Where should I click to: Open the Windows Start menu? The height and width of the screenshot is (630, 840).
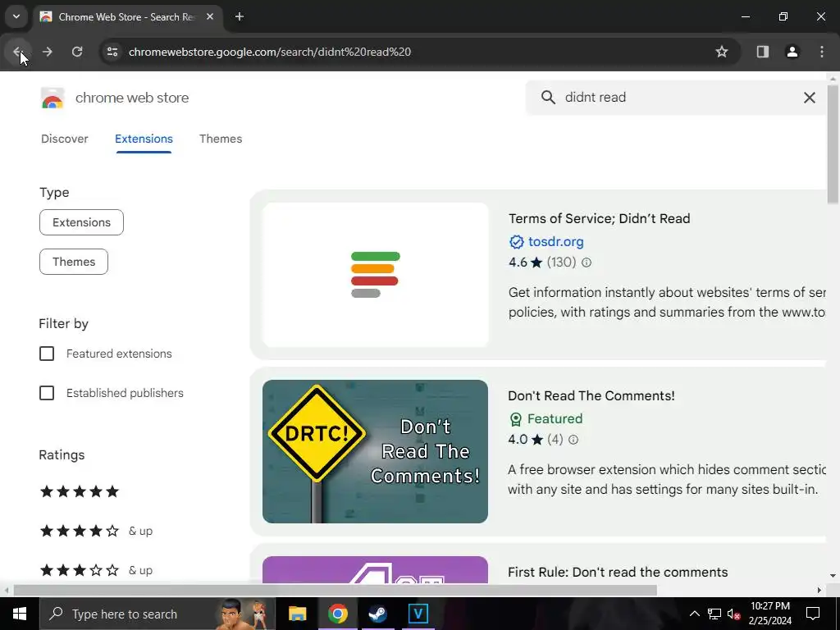click(20, 614)
